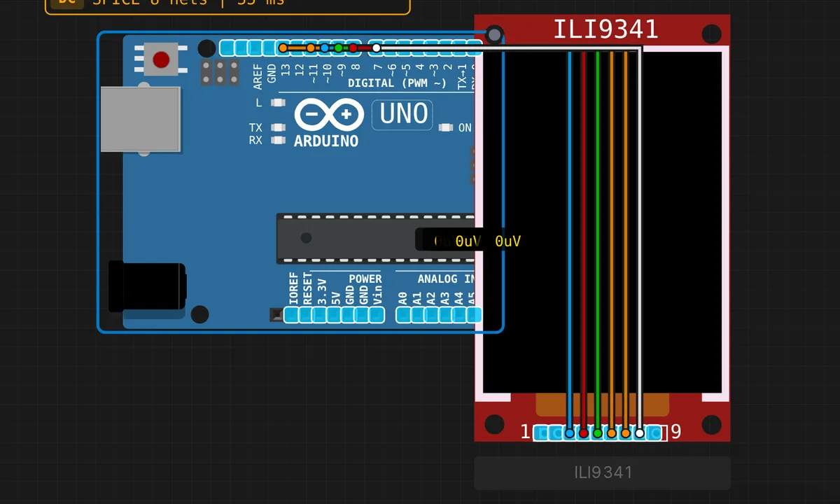Image resolution: width=840 pixels, height=504 pixels.
Task: Click the white wire endpoint on pin 7
Action: pos(376,48)
